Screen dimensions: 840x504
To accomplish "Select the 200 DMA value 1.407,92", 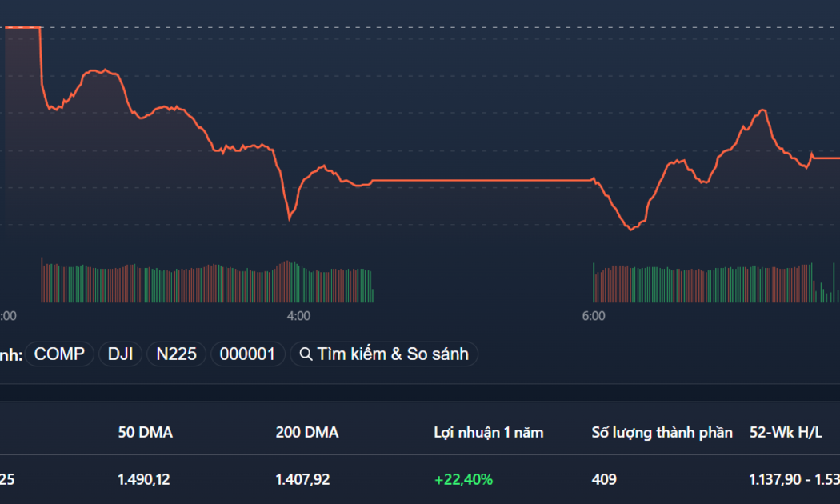I will coord(302,479).
